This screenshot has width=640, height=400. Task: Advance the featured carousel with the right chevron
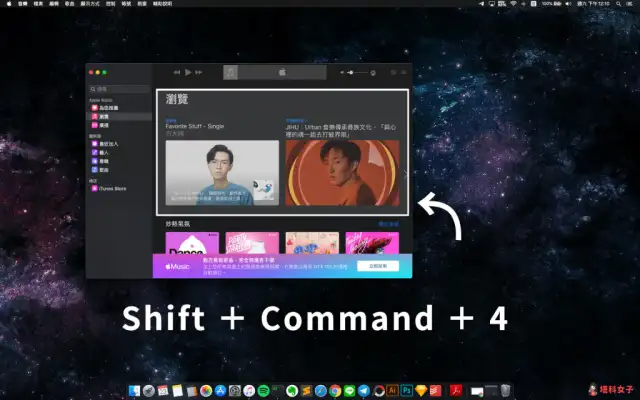click(x=405, y=175)
